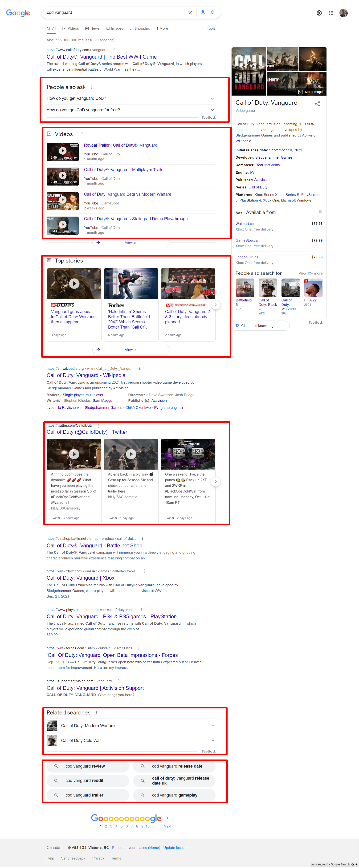Open Send feedback footer link
The height and width of the screenshot is (868, 359).
coord(73,858)
